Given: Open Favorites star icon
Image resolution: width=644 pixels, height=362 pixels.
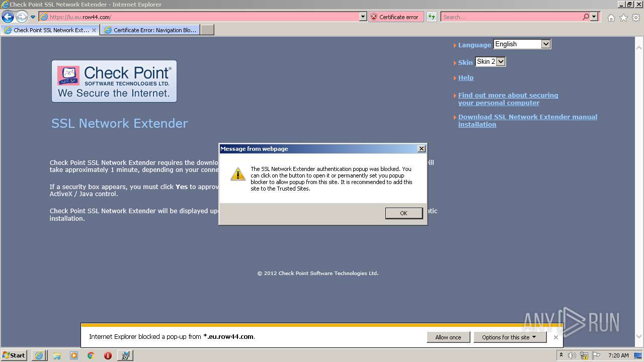Looking at the screenshot, I should tap(623, 18).
